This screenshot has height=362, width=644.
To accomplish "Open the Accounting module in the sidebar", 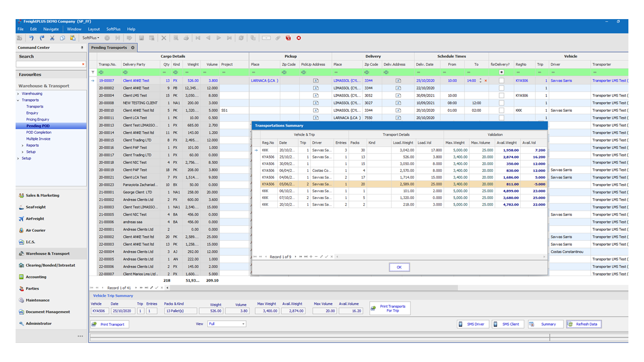I will [35, 277].
